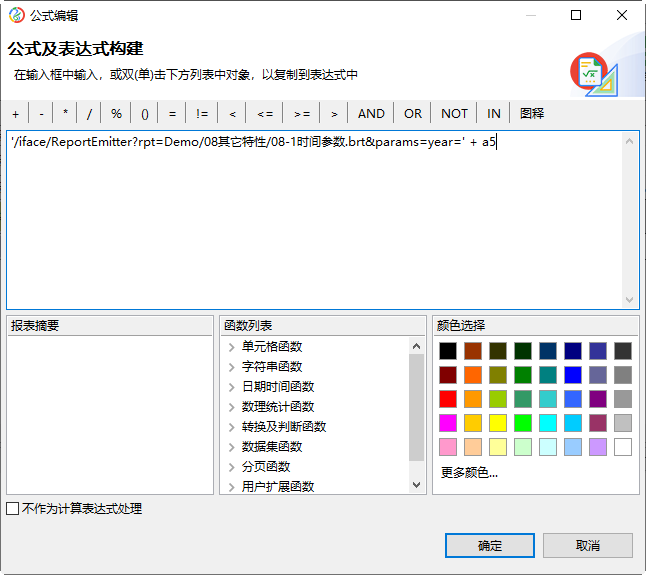Image resolution: width=646 pixels, height=575 pixels.
Task: Insert parentheses into the expression
Action: coord(144,114)
